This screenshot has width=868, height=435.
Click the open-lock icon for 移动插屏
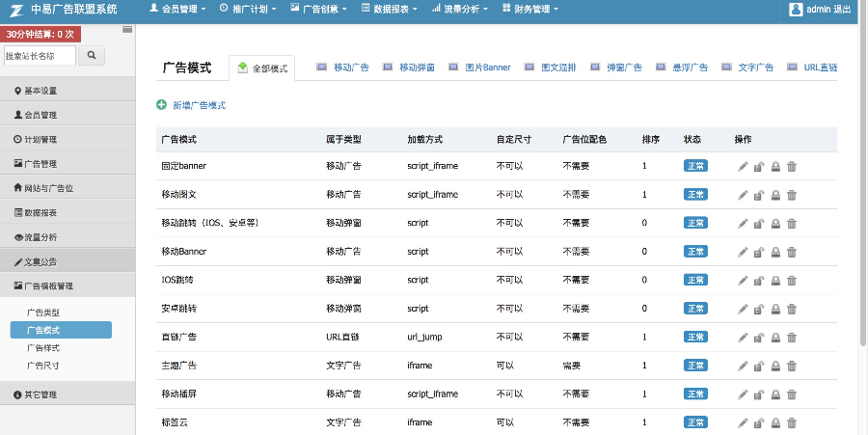coord(759,394)
